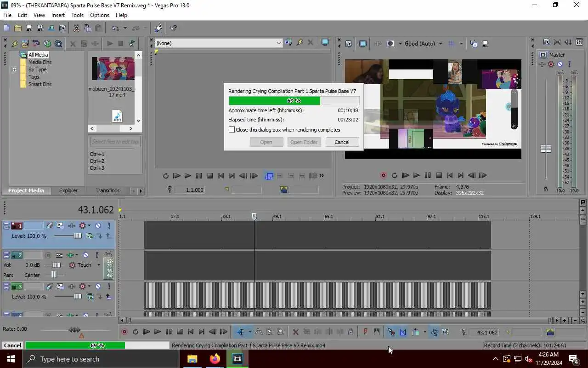
Task: Click Stop in the timeline transport bar
Action: (x=180, y=332)
